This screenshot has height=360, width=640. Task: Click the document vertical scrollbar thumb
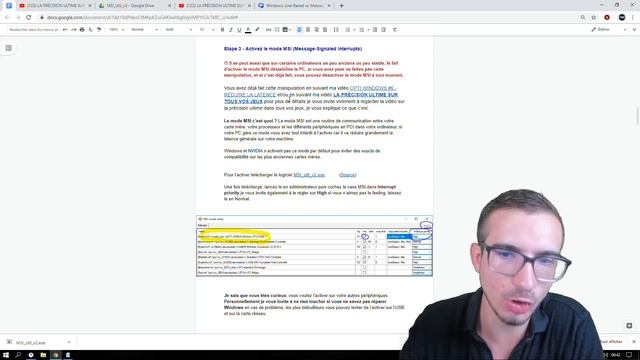[x=637, y=116]
